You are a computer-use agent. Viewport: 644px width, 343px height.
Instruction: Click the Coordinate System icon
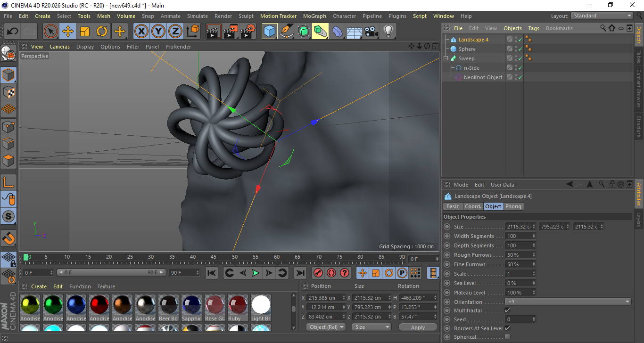(192, 32)
